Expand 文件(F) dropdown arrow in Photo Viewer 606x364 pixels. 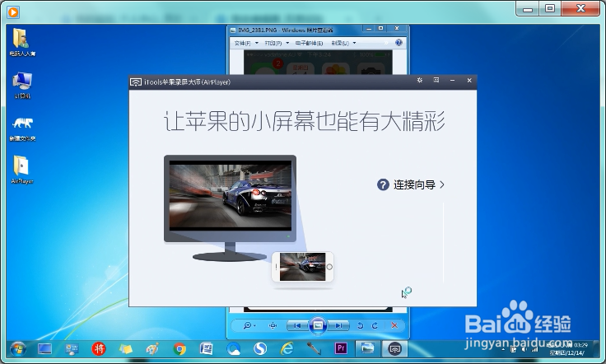(257, 43)
